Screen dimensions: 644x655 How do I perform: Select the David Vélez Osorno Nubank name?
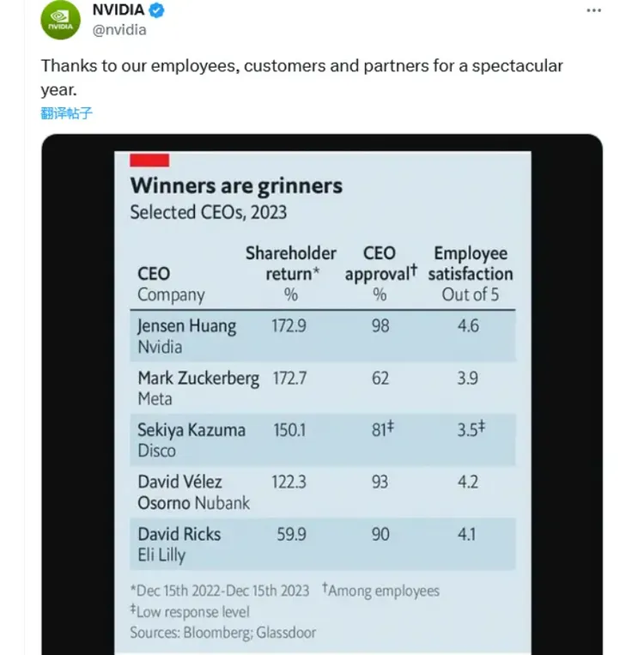[194, 492]
